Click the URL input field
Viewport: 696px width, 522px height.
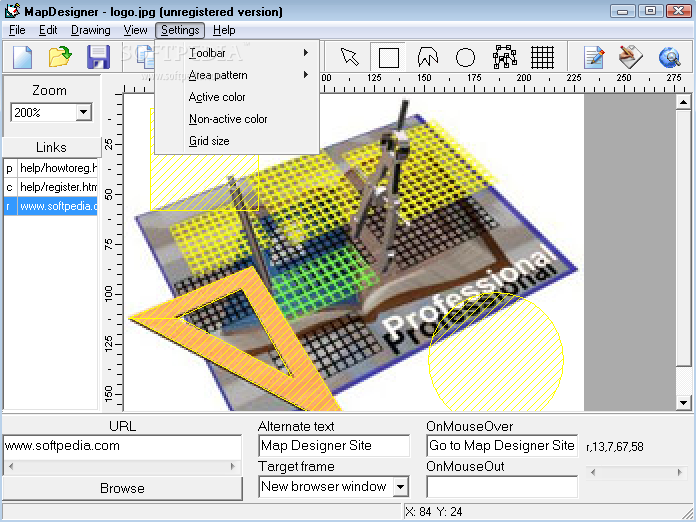point(122,446)
